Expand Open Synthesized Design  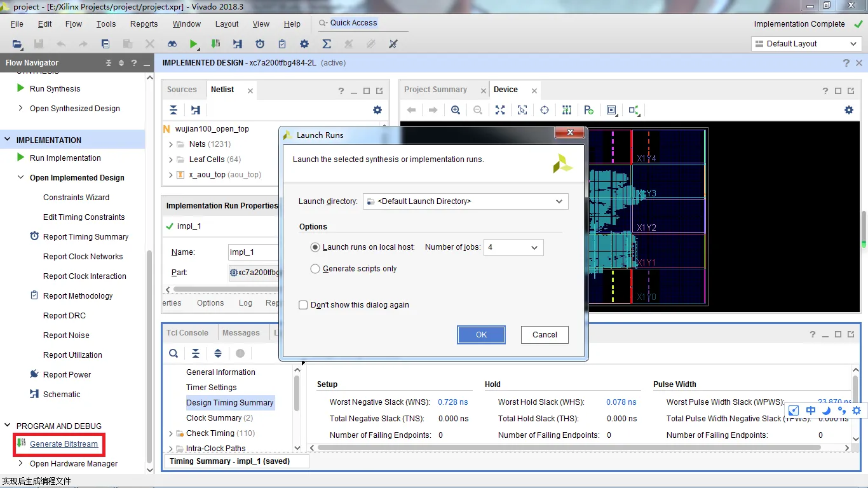pyautogui.click(x=21, y=109)
